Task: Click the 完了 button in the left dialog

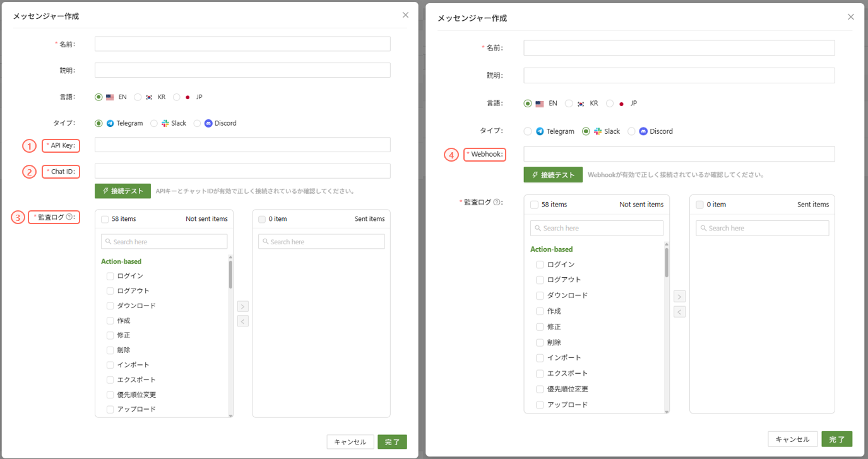Action: click(392, 442)
